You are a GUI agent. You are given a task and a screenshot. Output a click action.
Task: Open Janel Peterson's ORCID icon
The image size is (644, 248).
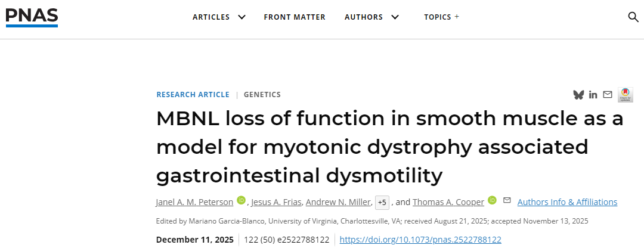[x=241, y=201]
